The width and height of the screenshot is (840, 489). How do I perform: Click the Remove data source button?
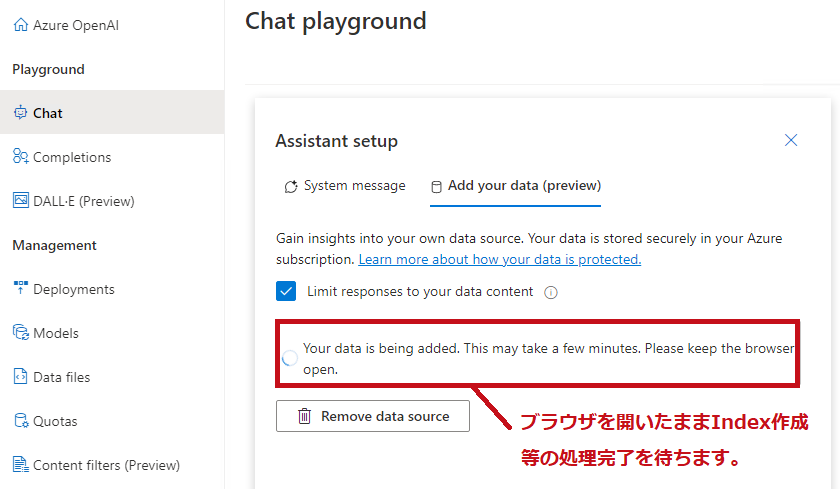[x=373, y=416]
